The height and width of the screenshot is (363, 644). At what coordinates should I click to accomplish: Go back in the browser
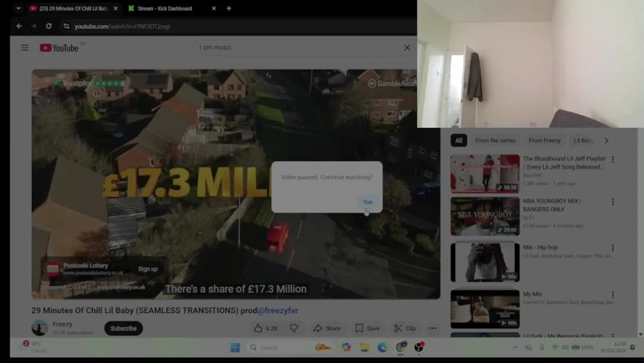point(19,26)
